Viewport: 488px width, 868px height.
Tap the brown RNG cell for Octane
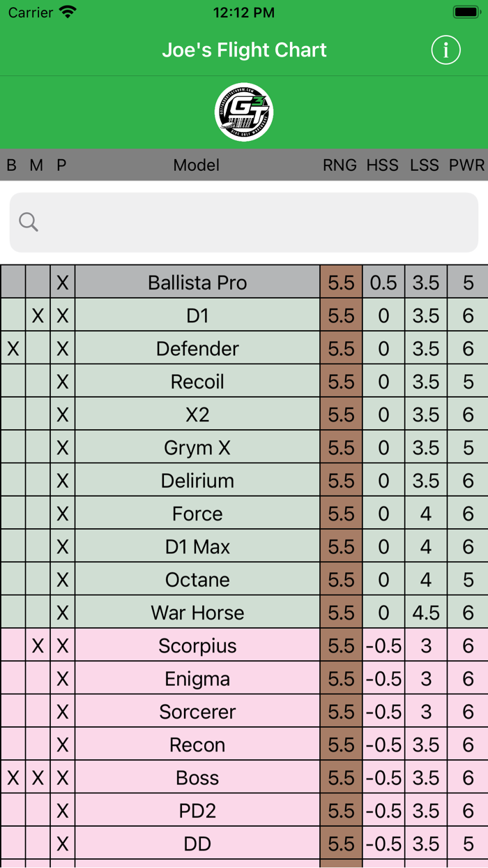click(x=341, y=580)
